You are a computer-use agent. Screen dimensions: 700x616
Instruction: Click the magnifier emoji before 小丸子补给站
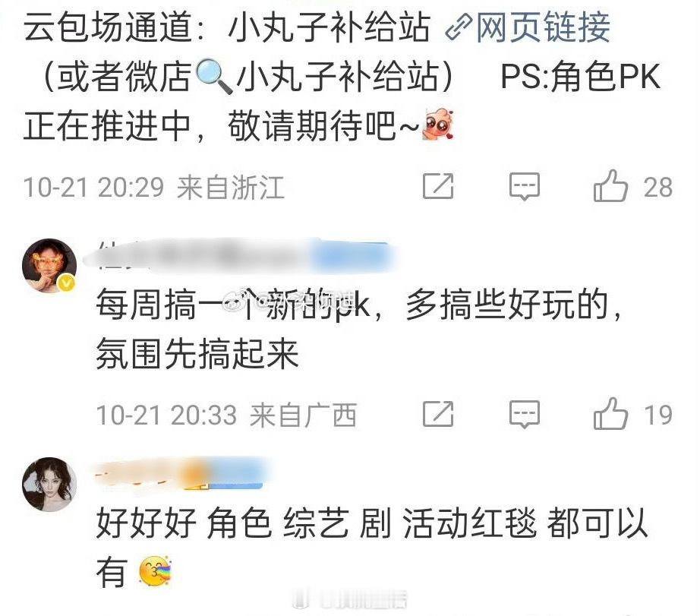point(214,77)
